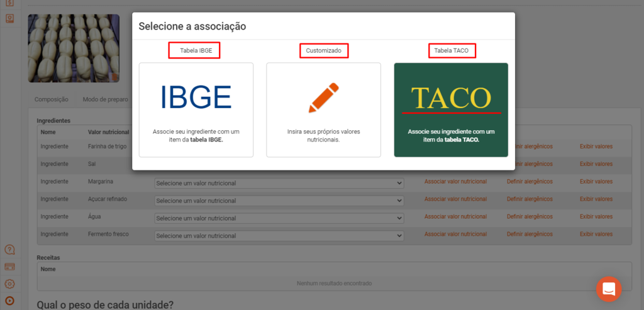
Task: Open nutritional value dropdown for Açucar refinado
Action: [279, 201]
